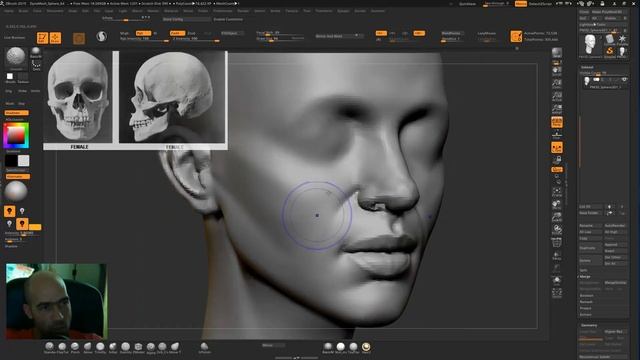Toggle Local transformations button
640x360 pixels.
click(x=557, y=147)
